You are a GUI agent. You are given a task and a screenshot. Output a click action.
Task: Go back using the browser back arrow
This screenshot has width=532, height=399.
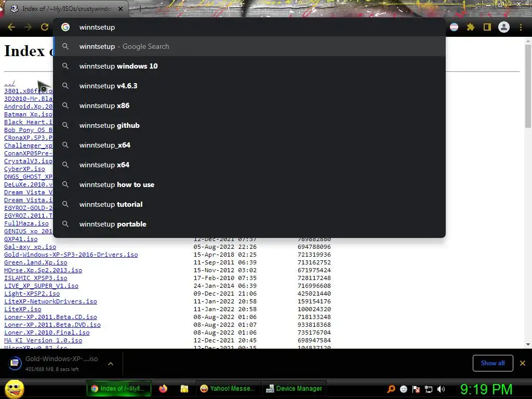11,27
